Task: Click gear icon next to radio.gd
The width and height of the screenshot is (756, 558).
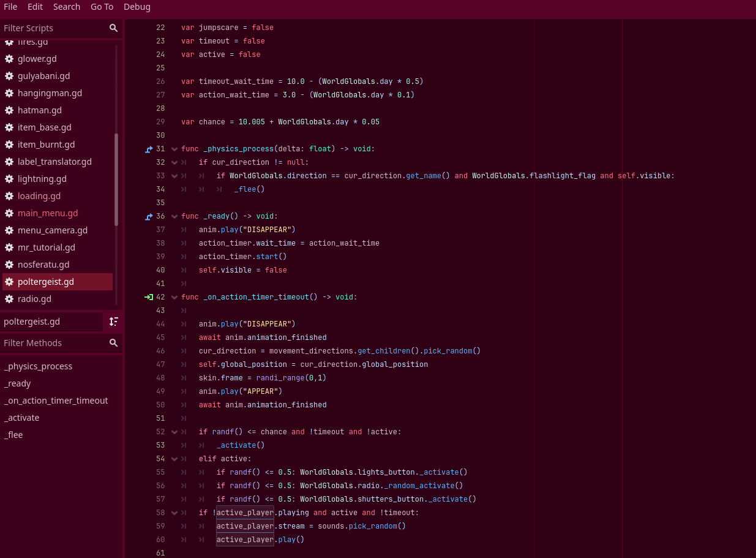Action: point(9,299)
